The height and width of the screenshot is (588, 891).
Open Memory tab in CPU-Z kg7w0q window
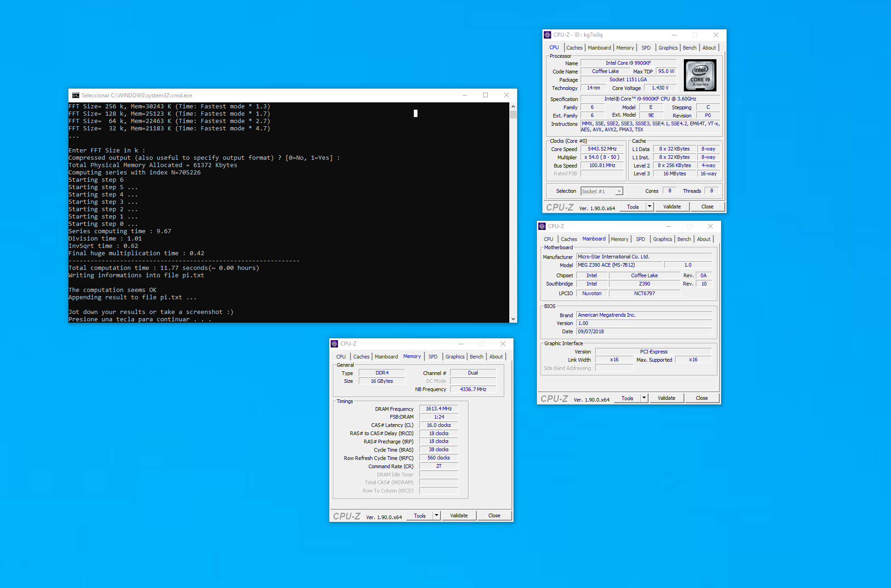click(x=625, y=48)
